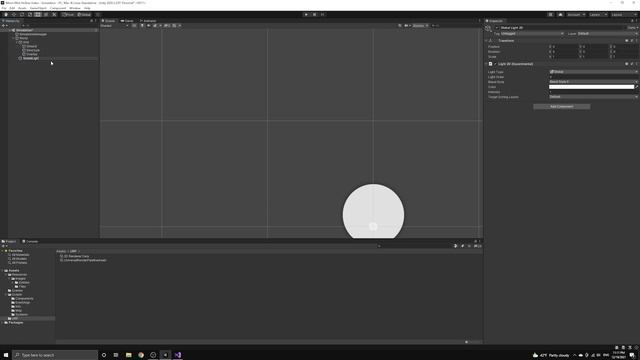
Task: Toggle the Light 2D component enabled checkbox
Action: tap(496, 64)
